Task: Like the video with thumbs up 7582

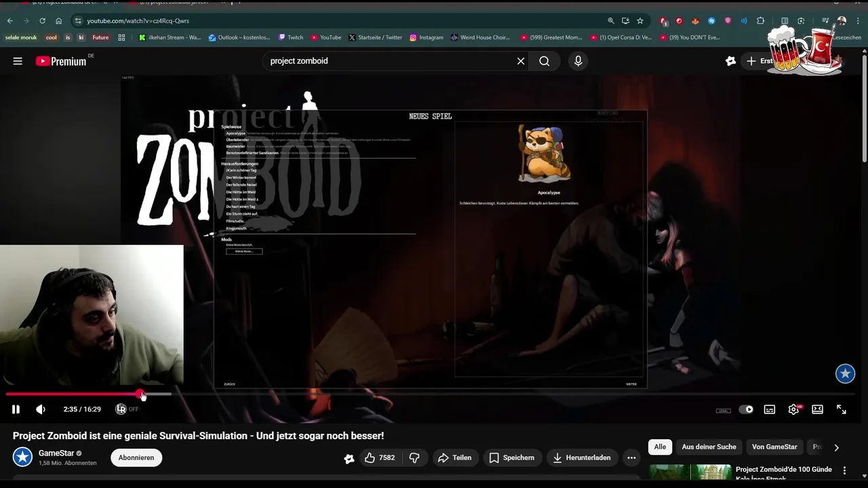Action: (380, 457)
